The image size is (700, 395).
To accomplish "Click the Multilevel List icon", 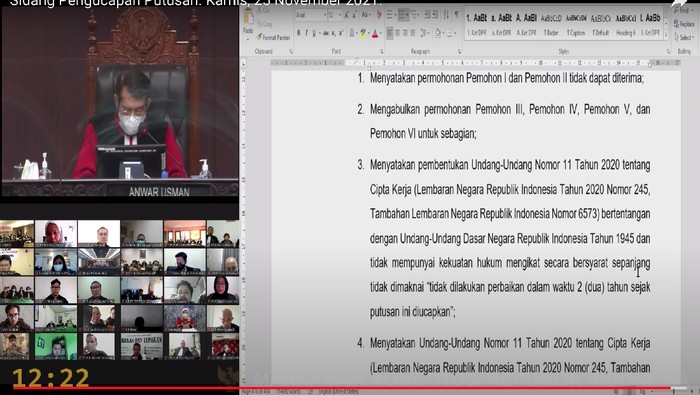I will coord(414,15).
